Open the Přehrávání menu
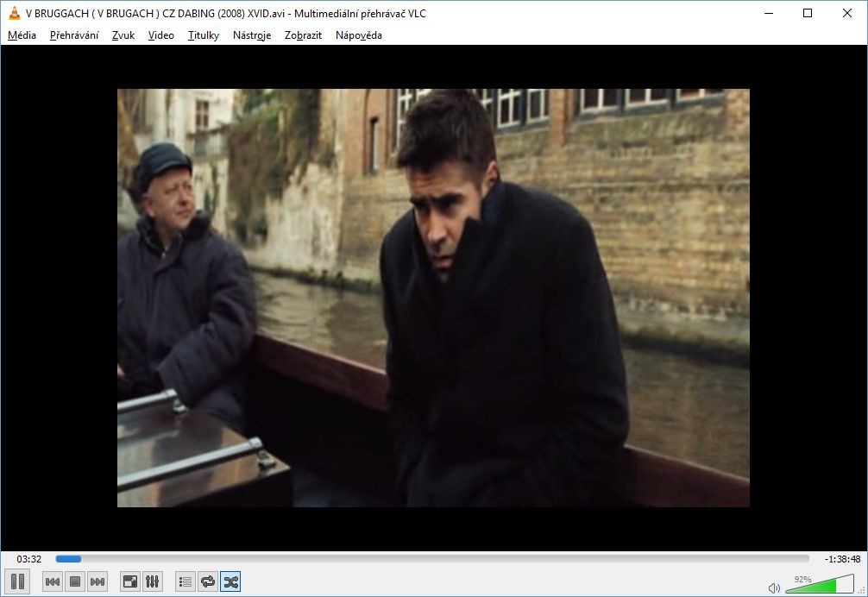Viewport: 868px width, 597px height. pos(74,35)
